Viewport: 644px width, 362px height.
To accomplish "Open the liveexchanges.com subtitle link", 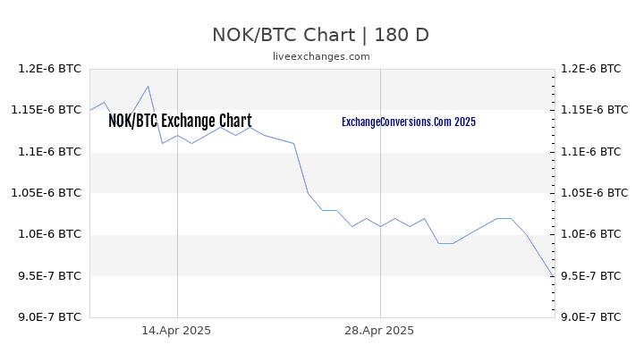I will [x=321, y=56].
